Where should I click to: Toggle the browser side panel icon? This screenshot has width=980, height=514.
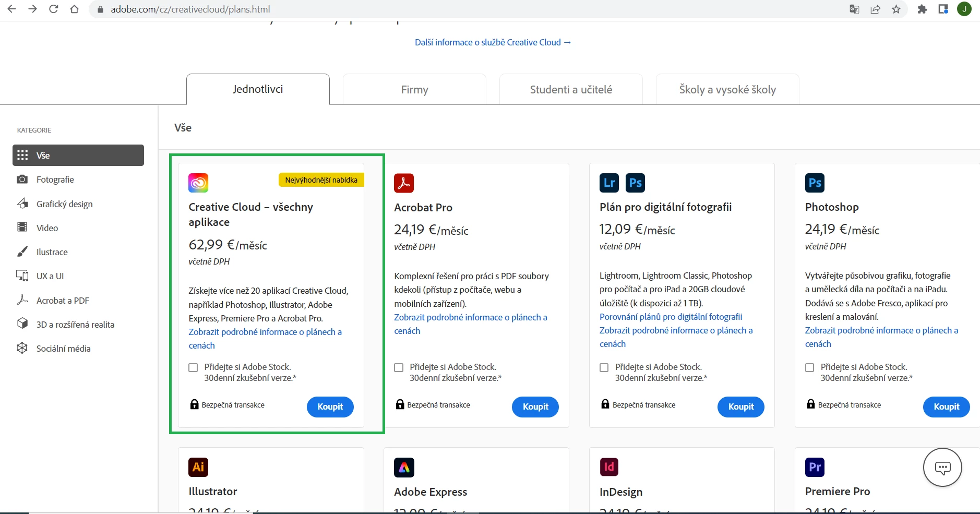[943, 9]
